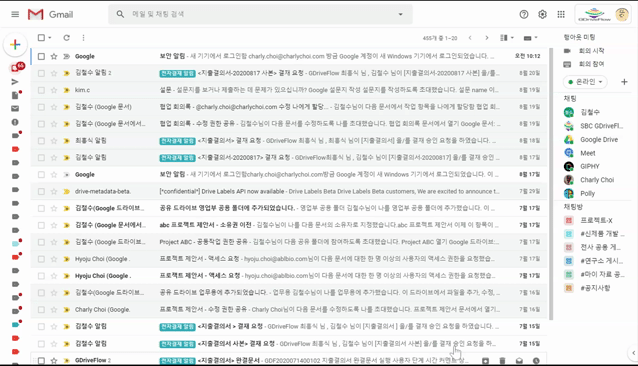Open the 온라인 status dropdown
Viewport: 638px width, 366px height.
click(x=586, y=82)
